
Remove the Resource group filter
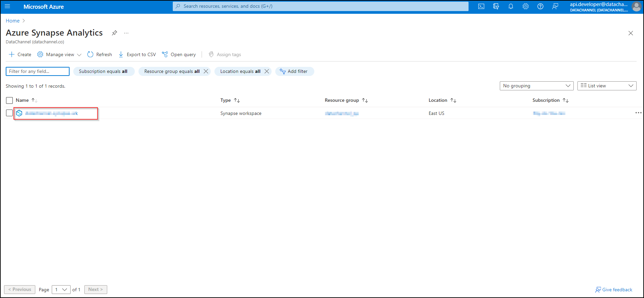click(x=206, y=71)
